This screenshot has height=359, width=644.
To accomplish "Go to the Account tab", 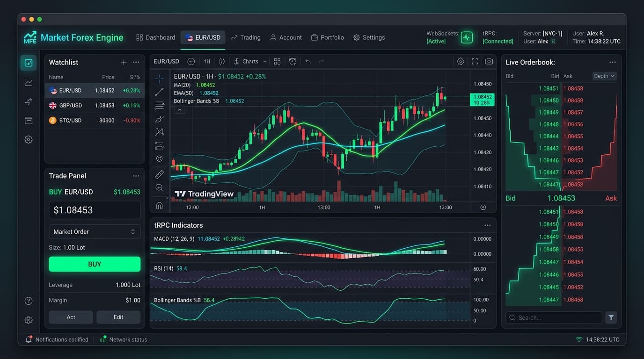I will click(286, 37).
